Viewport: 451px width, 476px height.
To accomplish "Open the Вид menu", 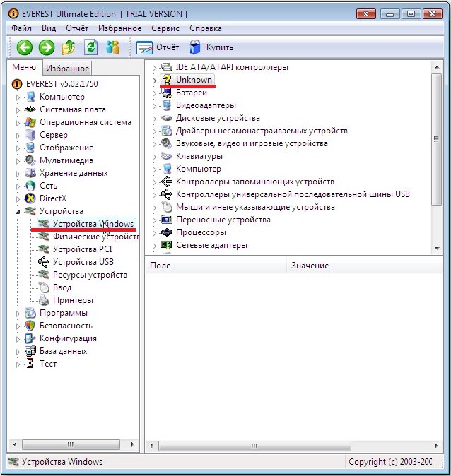I will click(49, 28).
